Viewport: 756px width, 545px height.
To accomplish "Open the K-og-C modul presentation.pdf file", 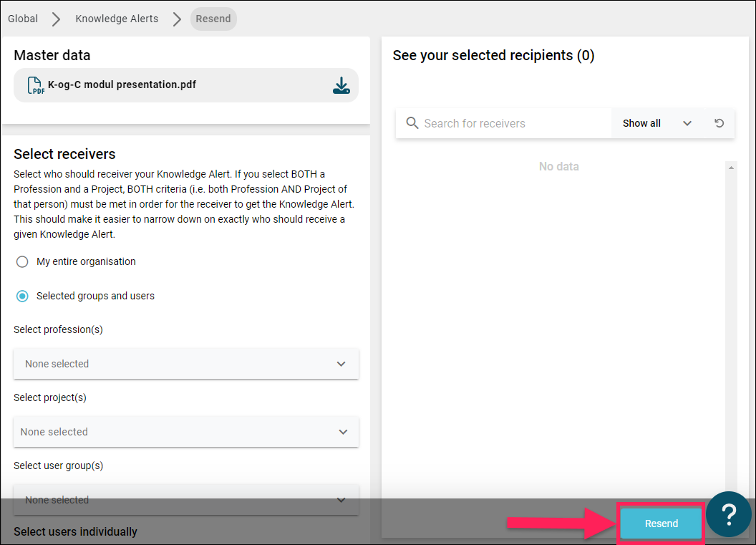I will point(122,85).
